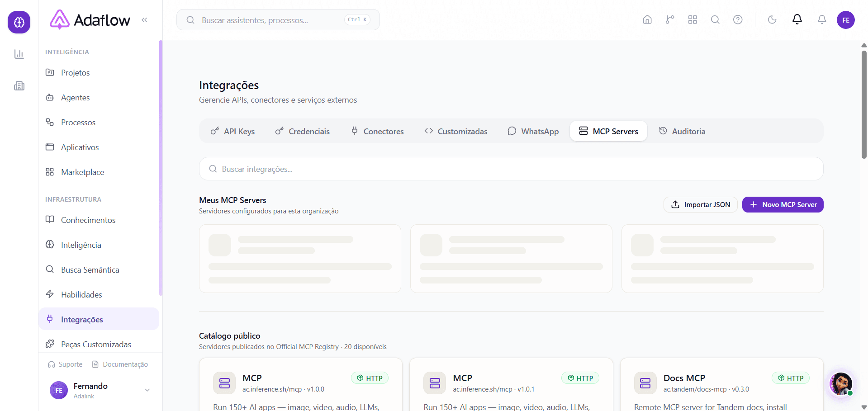The image size is (868, 411).
Task: Click HTTP badge on MCP v1.0.1 card
Action: pyautogui.click(x=580, y=378)
